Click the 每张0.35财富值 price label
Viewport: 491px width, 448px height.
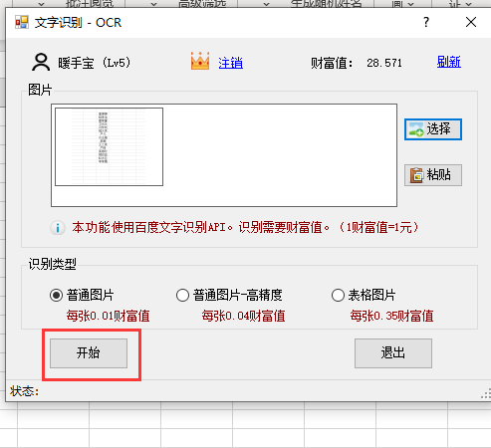(391, 316)
